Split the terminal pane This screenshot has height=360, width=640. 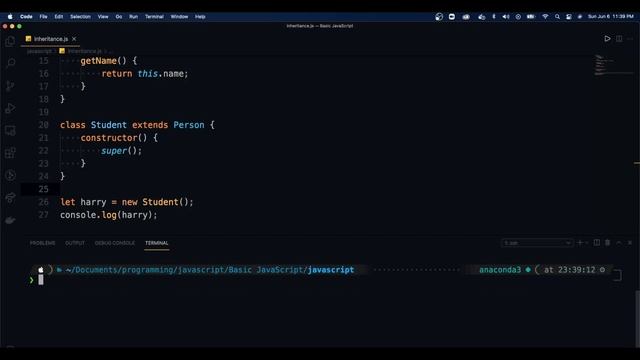[x=597, y=242]
